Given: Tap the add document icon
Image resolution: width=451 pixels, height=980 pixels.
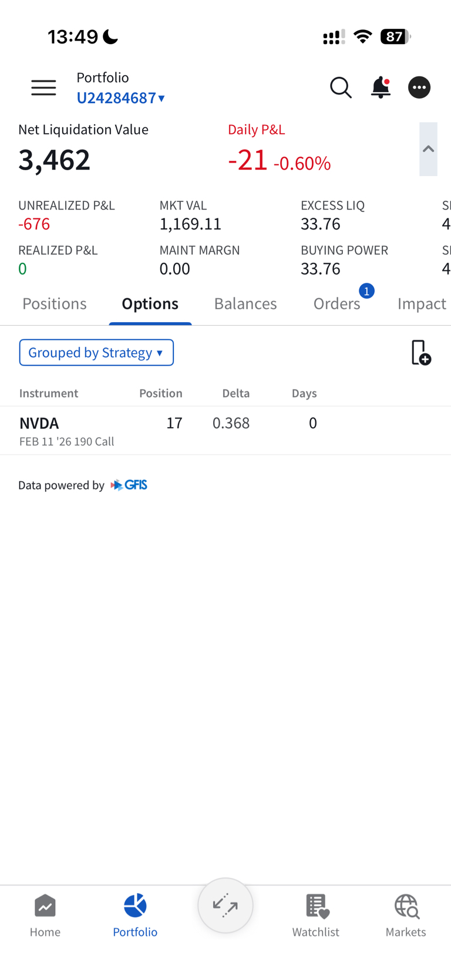Looking at the screenshot, I should [420, 353].
